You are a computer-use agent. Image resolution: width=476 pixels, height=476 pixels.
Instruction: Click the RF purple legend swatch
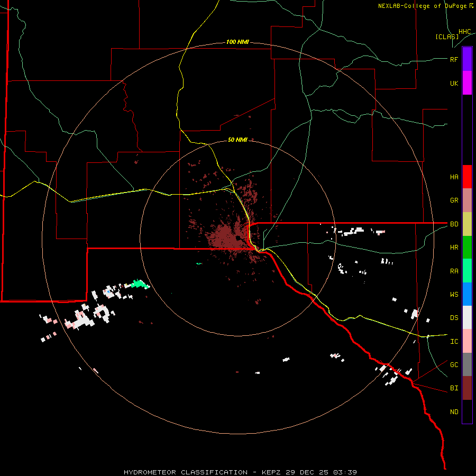tap(467, 59)
